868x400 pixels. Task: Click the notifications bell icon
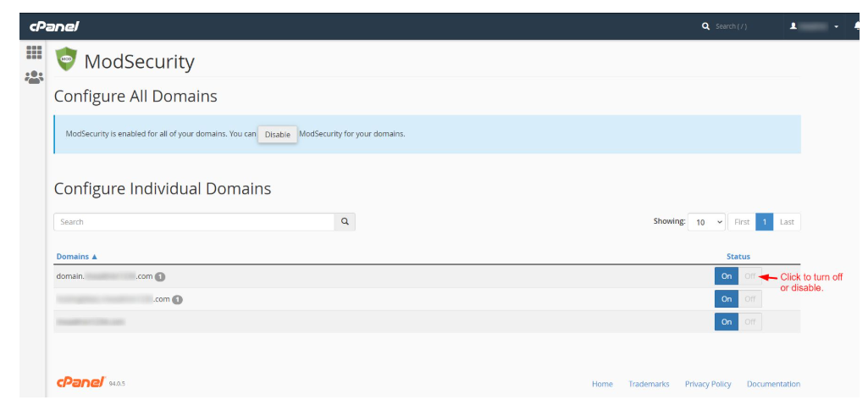(860, 26)
